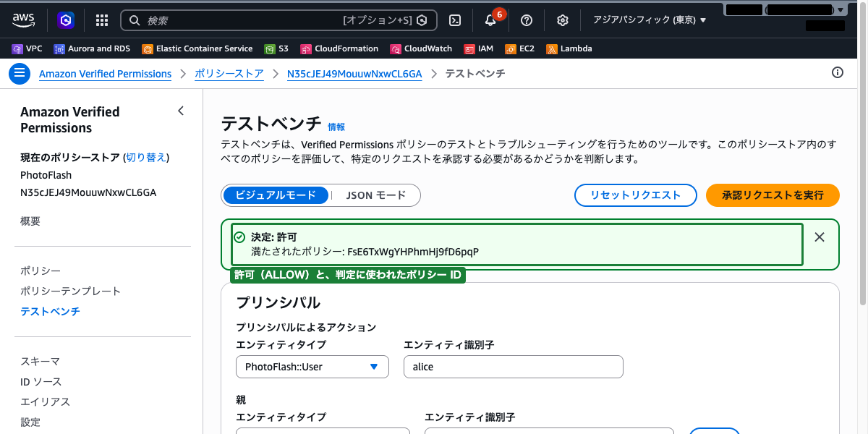
Task: Open the AWS home logo
Action: [x=24, y=20]
